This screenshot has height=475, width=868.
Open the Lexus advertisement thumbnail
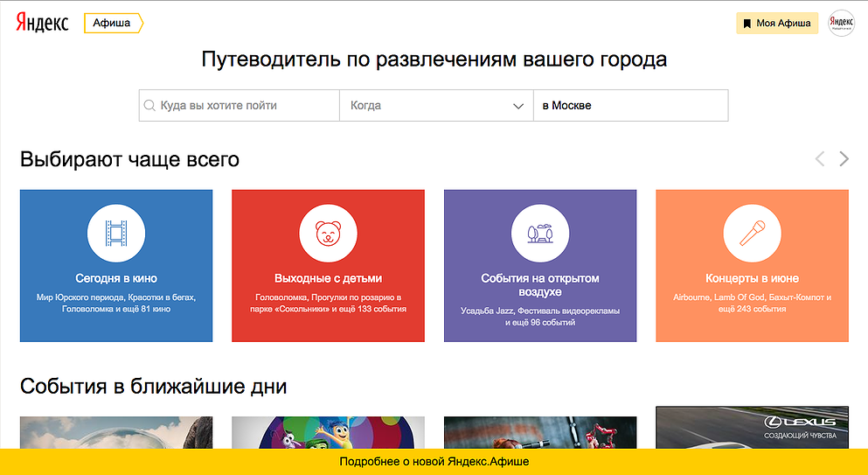coord(753,428)
